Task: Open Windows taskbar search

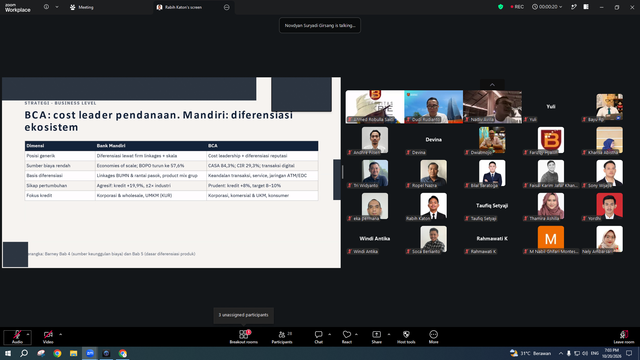Action: pyautogui.click(x=24, y=353)
